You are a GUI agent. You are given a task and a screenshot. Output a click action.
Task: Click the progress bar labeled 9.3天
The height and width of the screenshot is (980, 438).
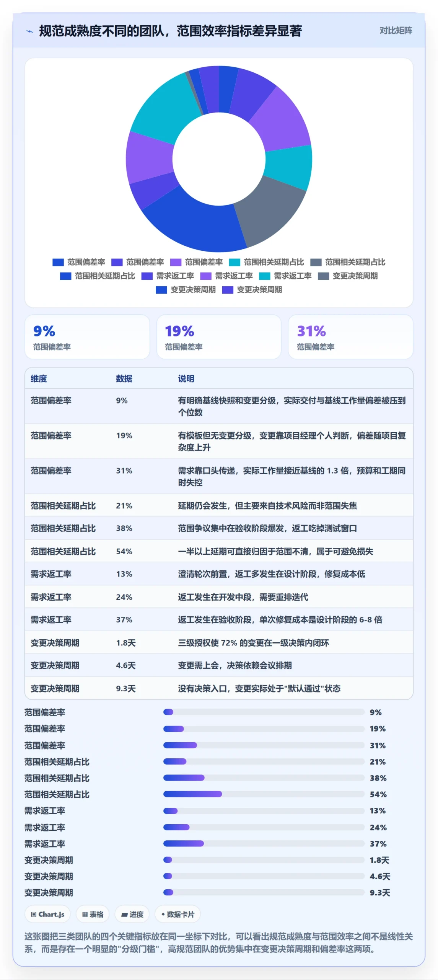point(264,893)
